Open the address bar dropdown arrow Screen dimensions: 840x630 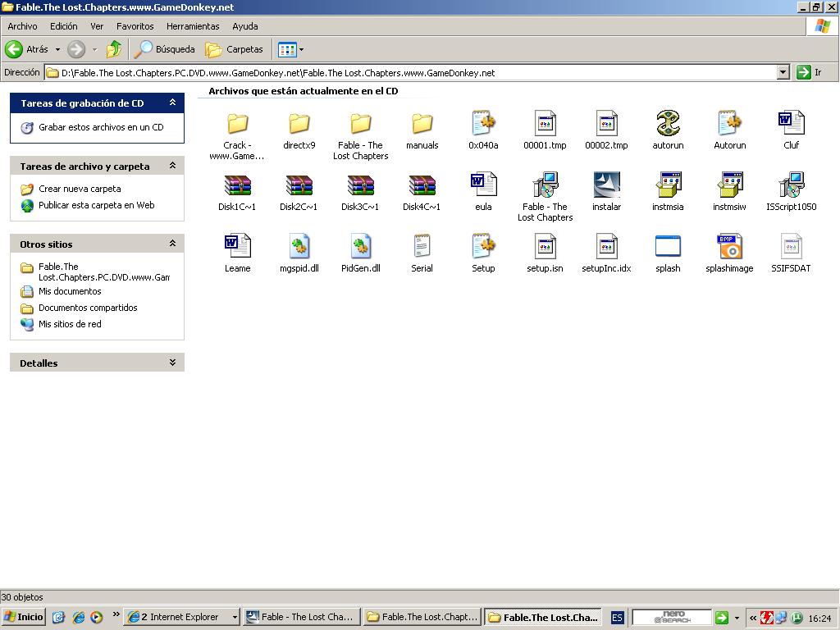click(x=783, y=72)
